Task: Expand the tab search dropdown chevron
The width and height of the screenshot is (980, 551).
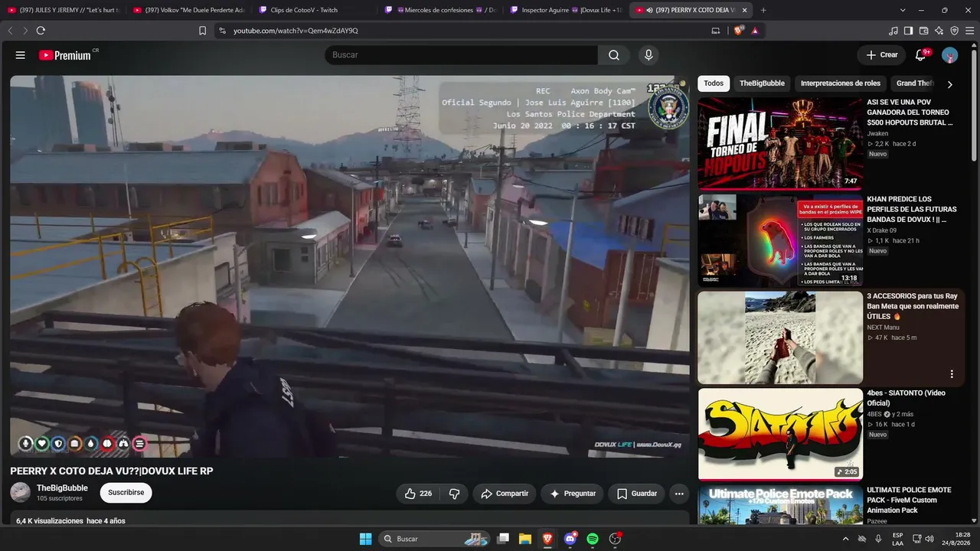Action: click(903, 10)
